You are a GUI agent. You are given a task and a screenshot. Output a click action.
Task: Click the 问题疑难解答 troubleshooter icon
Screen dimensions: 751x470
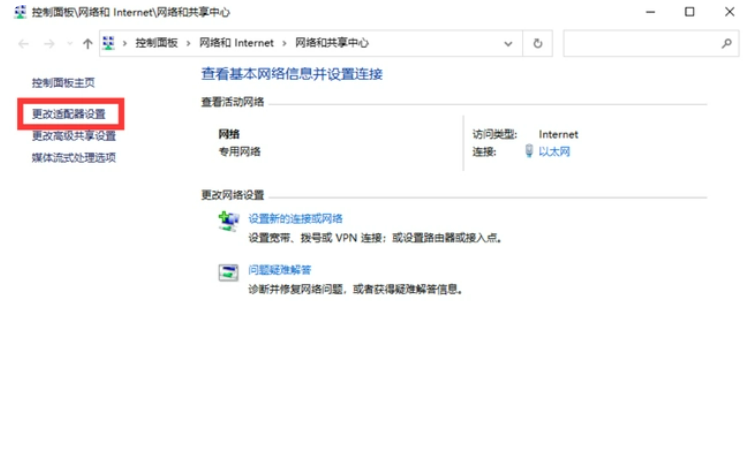click(x=228, y=272)
